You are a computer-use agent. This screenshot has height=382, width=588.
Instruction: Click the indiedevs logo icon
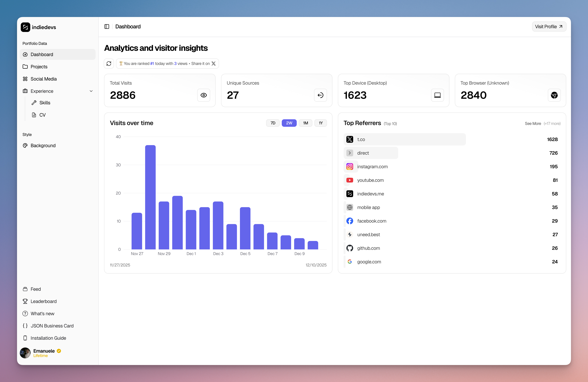pyautogui.click(x=26, y=27)
